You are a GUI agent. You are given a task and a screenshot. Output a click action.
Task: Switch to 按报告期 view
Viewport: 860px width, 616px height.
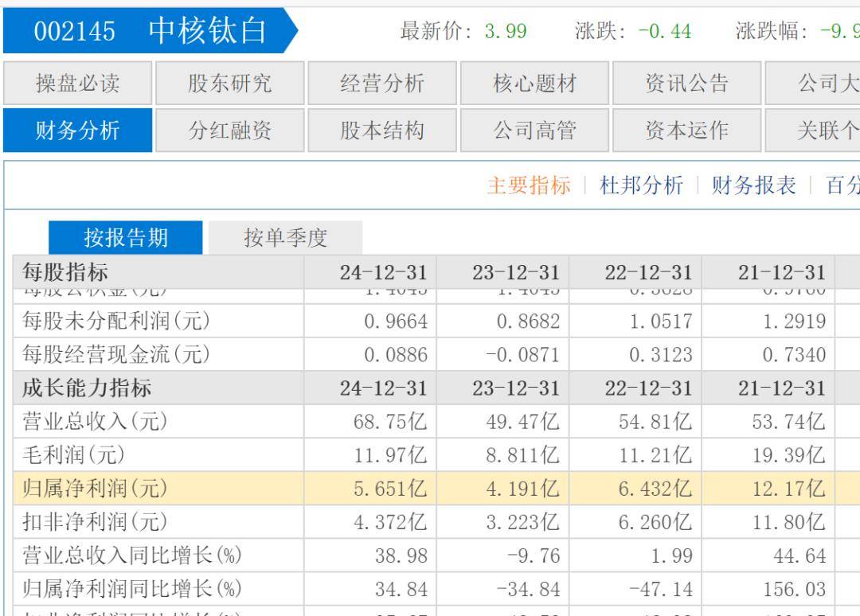(126, 238)
